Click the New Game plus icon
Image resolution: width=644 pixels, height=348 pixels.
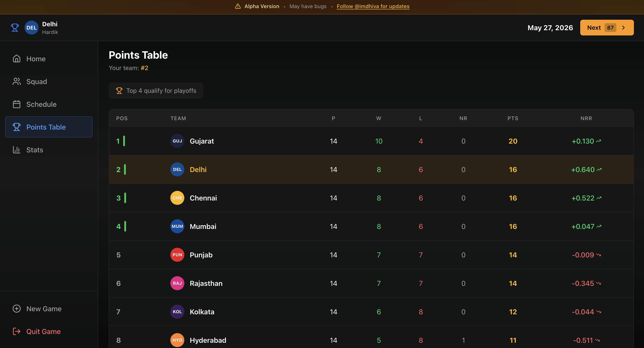click(16, 309)
